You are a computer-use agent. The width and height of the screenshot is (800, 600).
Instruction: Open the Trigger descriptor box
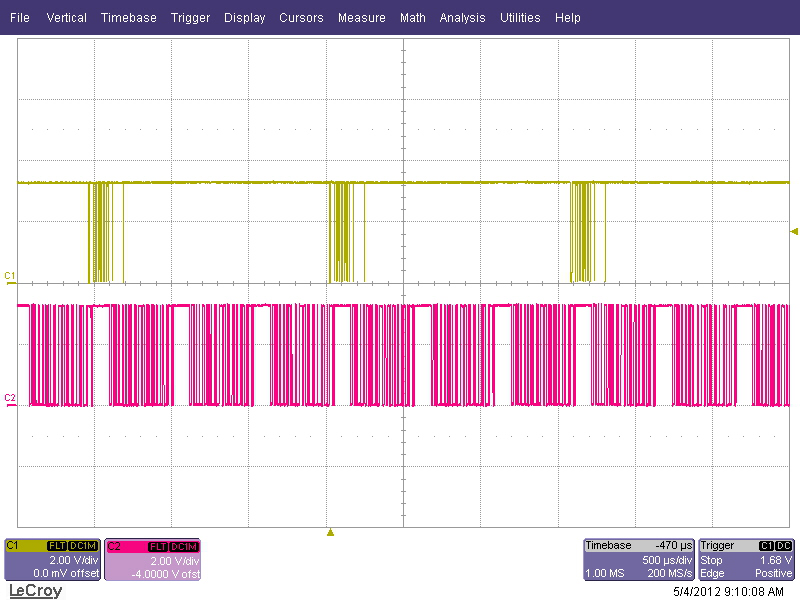pos(746,560)
